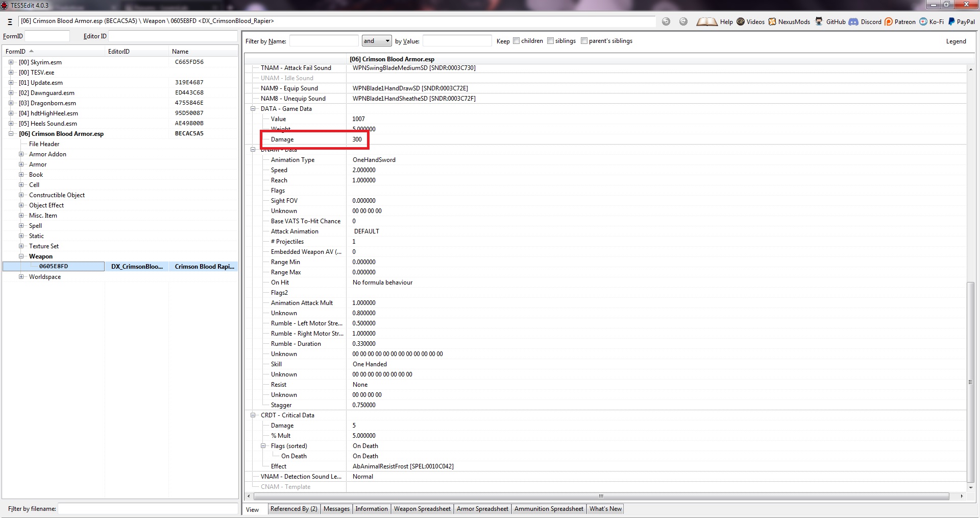Sort by the FormID column header
Screen dimensions: 980x518
tap(54, 52)
